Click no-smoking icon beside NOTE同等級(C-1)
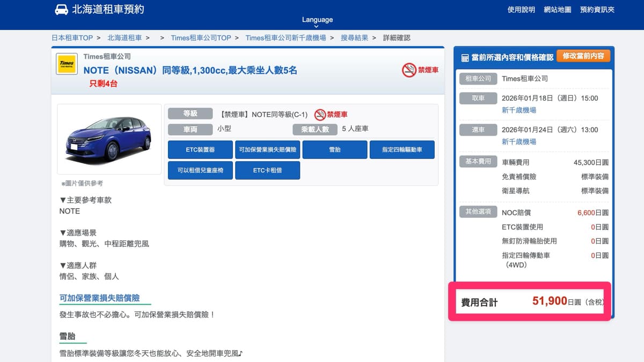Viewport: 644px width, 362px height. pos(320,114)
